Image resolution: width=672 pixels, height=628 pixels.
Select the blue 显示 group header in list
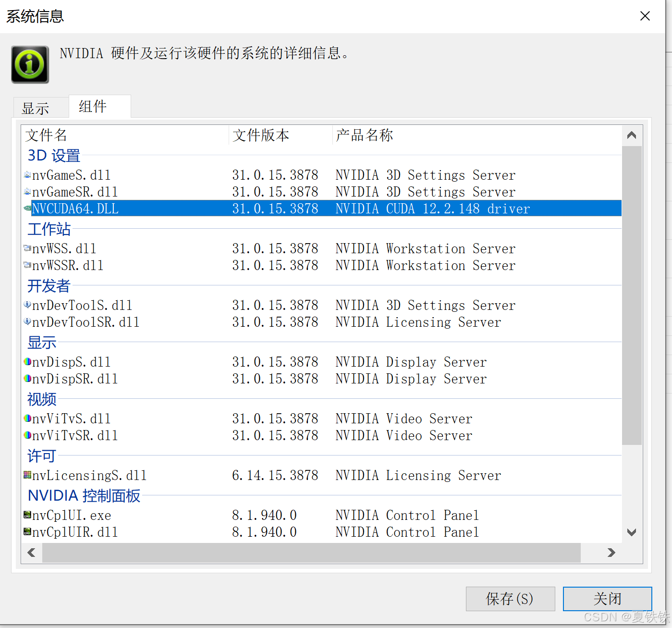pos(42,343)
